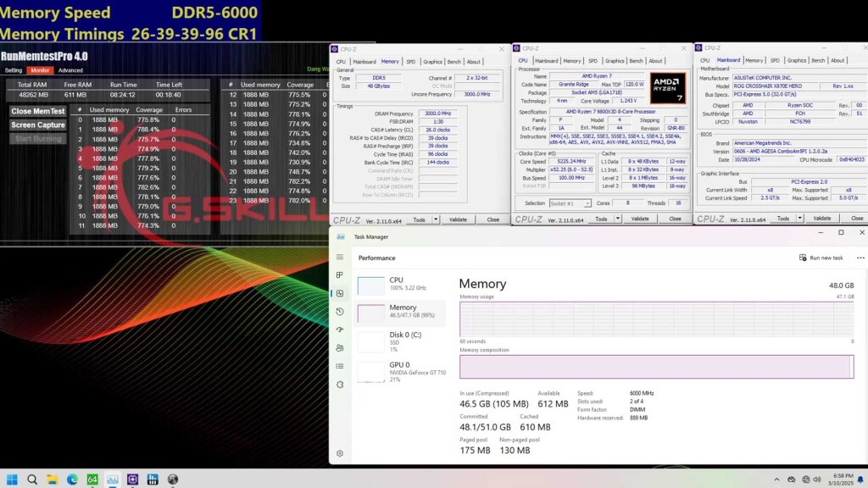Open the Task Manager hamburger navigation menu
This screenshot has width=868, height=488.
click(340, 258)
